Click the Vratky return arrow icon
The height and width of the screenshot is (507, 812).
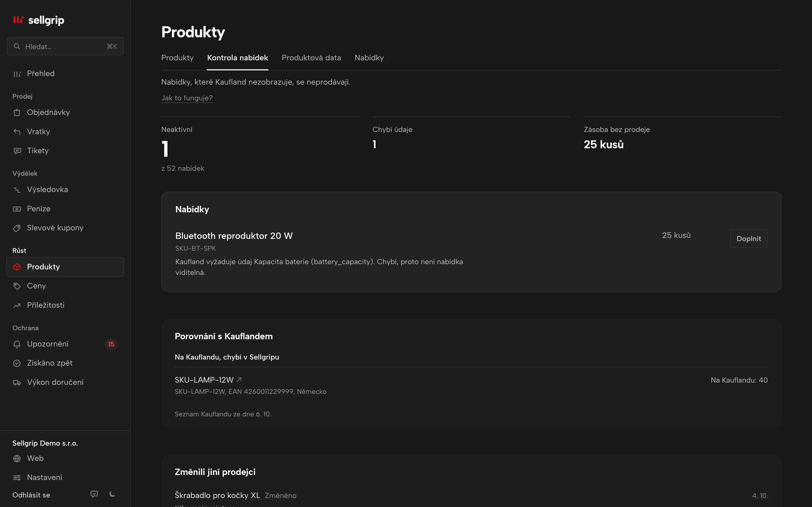(x=17, y=131)
